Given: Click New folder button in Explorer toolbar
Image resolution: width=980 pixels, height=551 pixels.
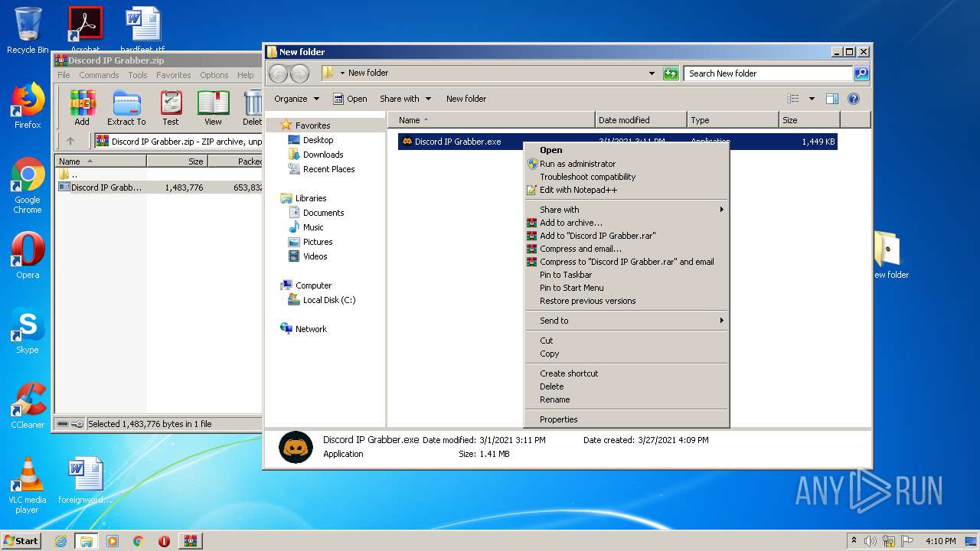Looking at the screenshot, I should coord(466,99).
